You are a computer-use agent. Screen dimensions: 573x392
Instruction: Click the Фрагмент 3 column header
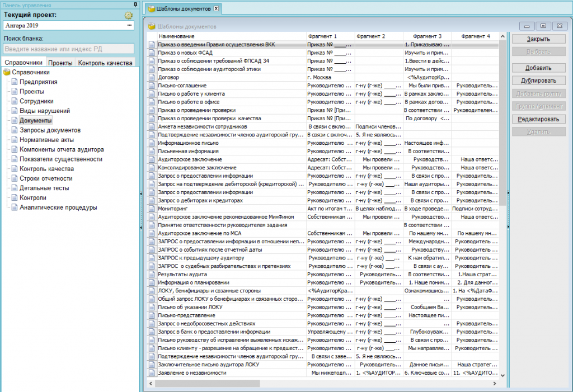pyautogui.click(x=427, y=36)
